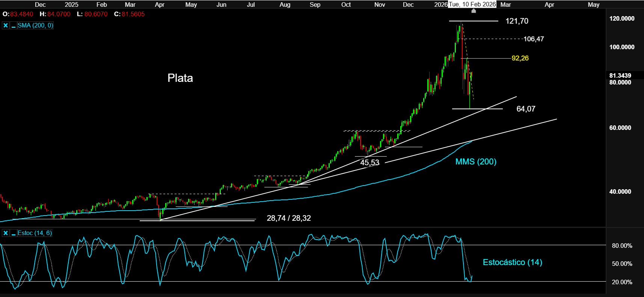Select the 121,70 resistance level annotation
The width and height of the screenshot is (644, 297).
pyautogui.click(x=517, y=21)
